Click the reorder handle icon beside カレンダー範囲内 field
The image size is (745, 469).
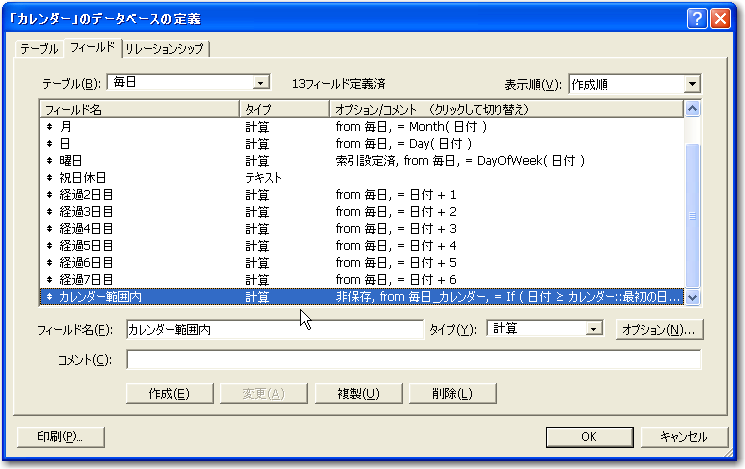(49, 297)
